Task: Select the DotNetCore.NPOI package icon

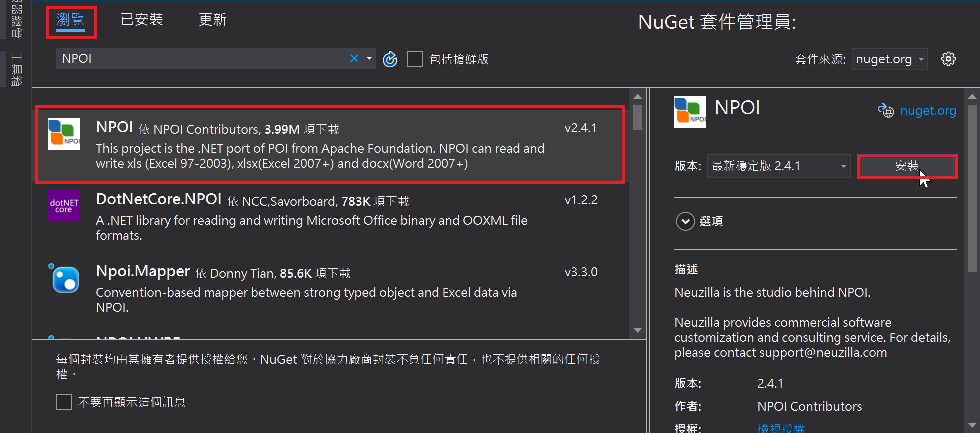Action: click(64, 206)
